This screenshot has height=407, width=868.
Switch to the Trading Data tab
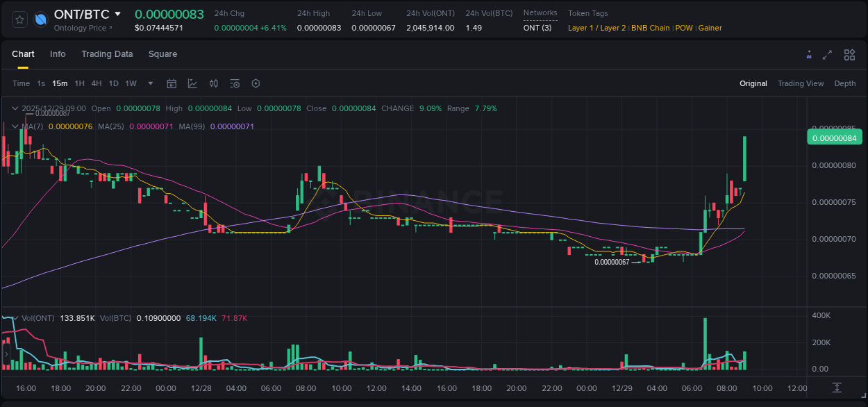[107, 54]
